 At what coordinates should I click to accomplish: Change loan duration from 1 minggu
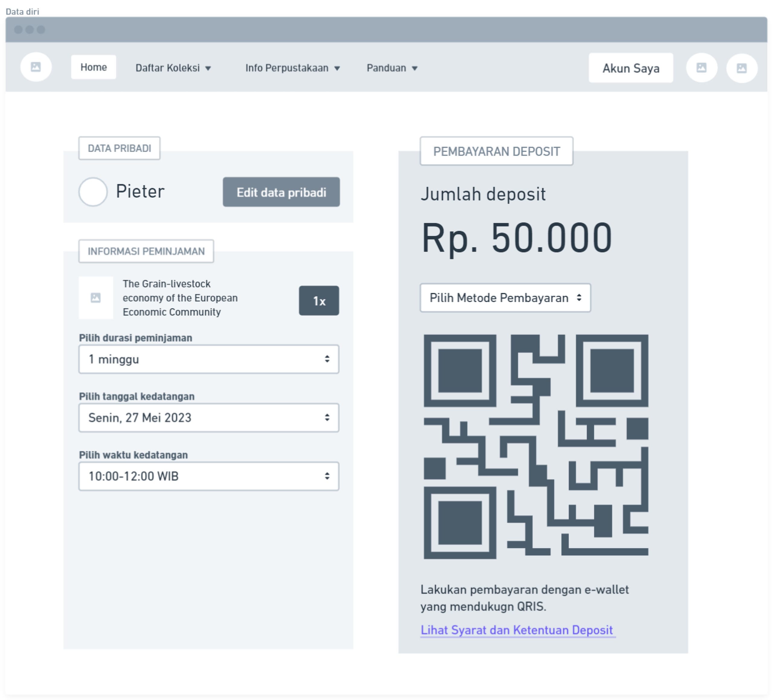[x=209, y=359]
